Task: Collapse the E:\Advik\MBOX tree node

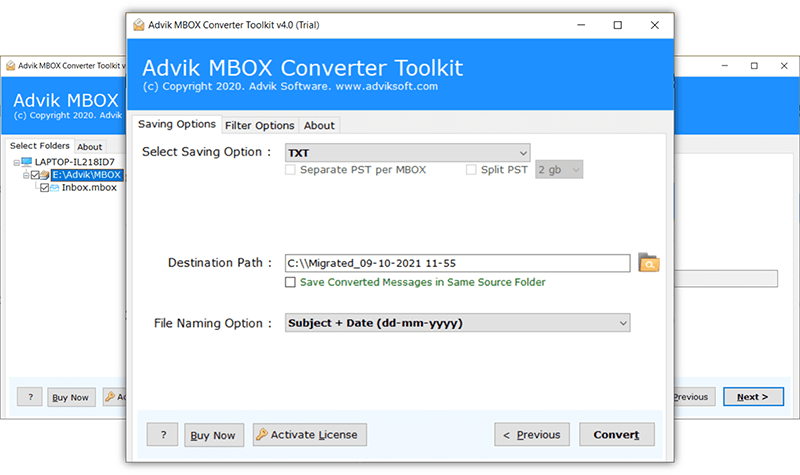Action: coord(26,176)
